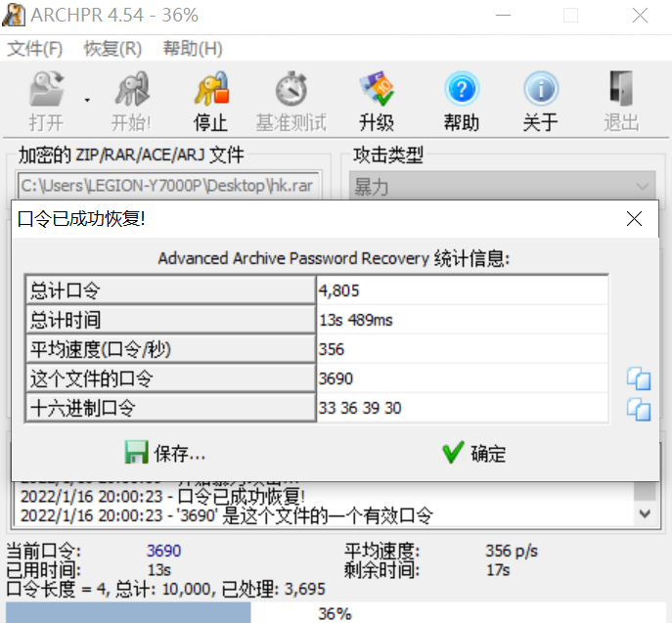Click the 帮助 question mark toolbar icon
The width and height of the screenshot is (672, 623).
pyautogui.click(x=462, y=89)
